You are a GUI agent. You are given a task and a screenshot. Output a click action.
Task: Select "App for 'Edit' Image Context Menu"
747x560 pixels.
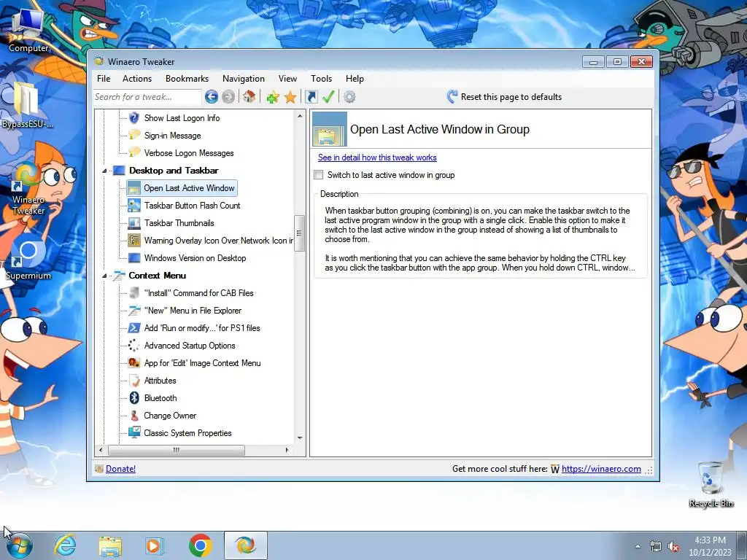[203, 363]
